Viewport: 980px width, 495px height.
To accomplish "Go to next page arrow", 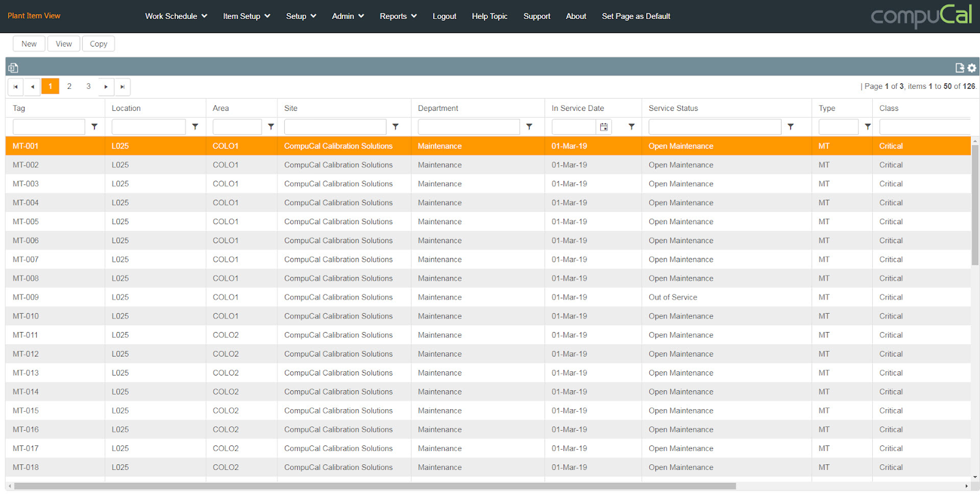I will click(106, 87).
